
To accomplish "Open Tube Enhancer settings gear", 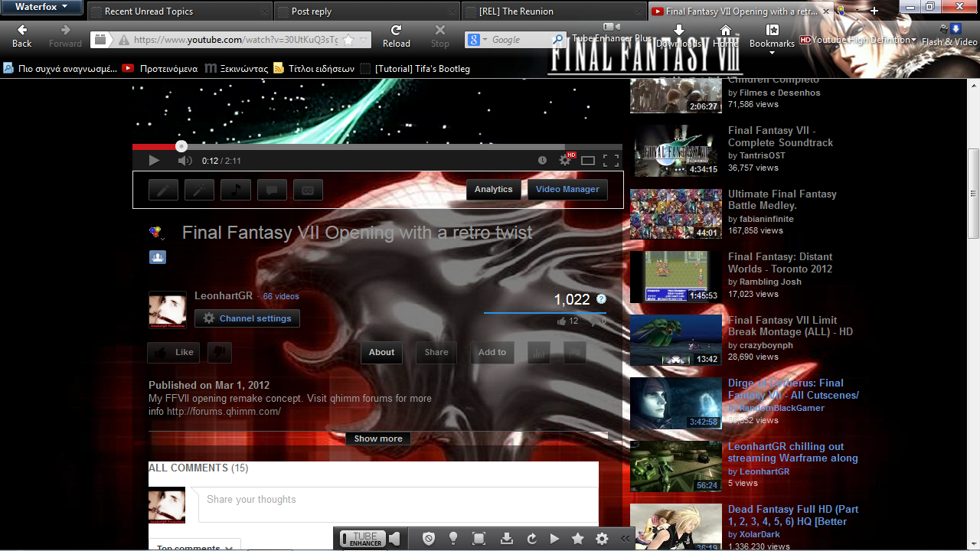I will 602,539.
